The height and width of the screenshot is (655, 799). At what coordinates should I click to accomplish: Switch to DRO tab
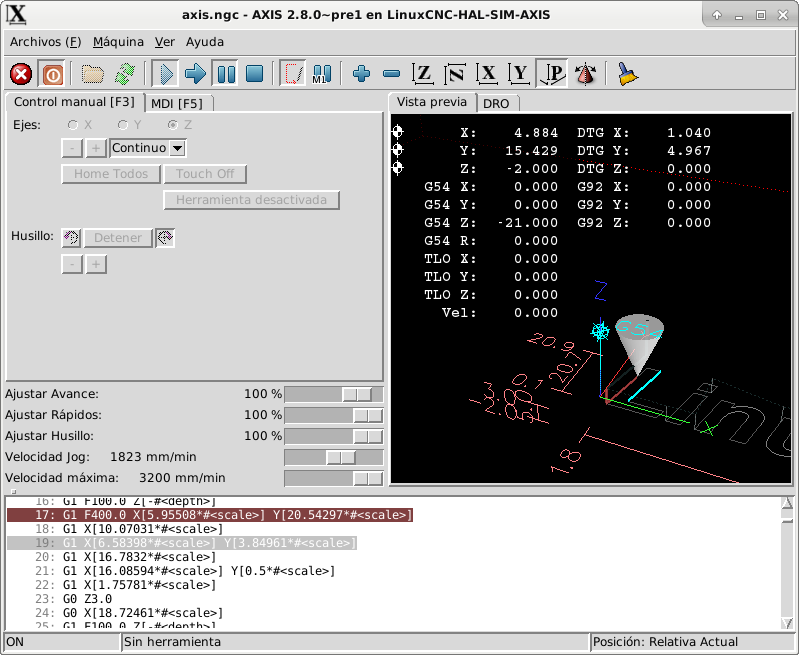coord(496,104)
